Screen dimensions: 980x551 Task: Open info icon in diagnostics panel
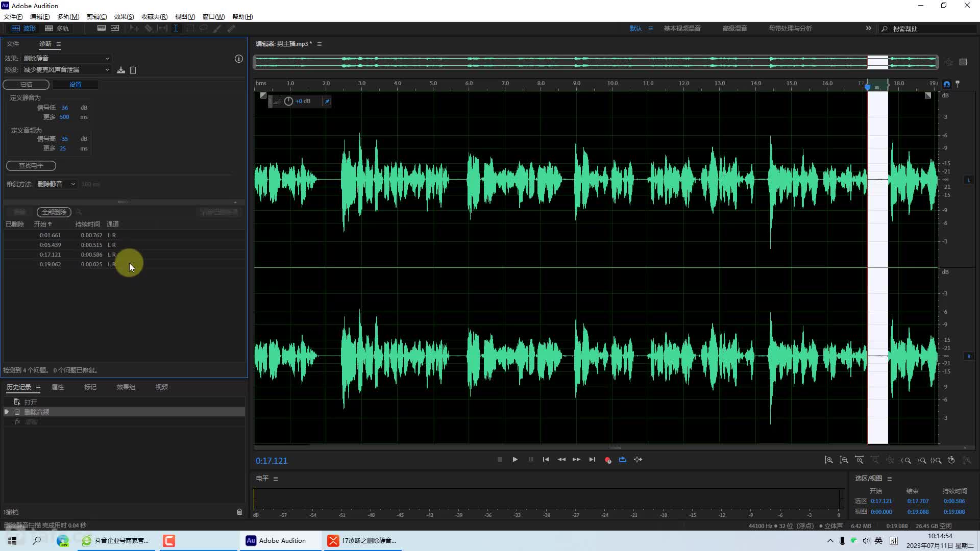pos(238,59)
